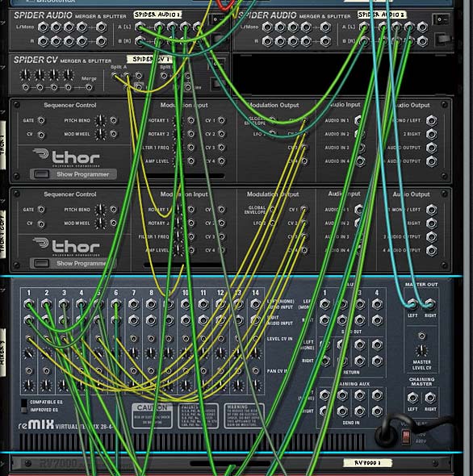The image size is (473, 476).
Task: Flip the red voltage selector switch on reMix
Action: [405, 436]
